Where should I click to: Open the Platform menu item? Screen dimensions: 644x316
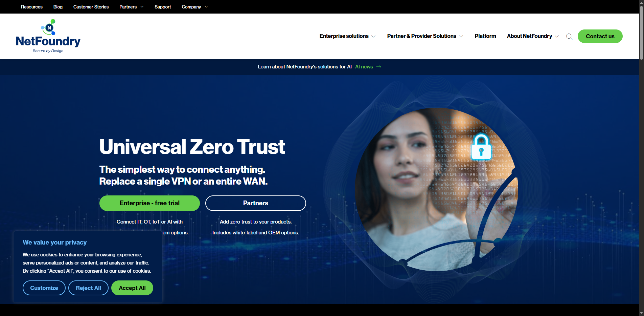[x=485, y=36]
